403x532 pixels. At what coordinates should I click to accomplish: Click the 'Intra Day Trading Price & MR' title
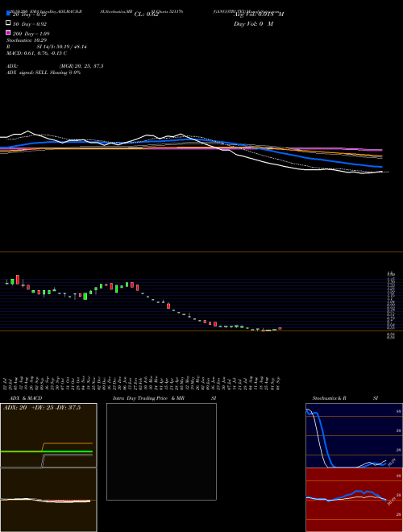tap(148, 398)
